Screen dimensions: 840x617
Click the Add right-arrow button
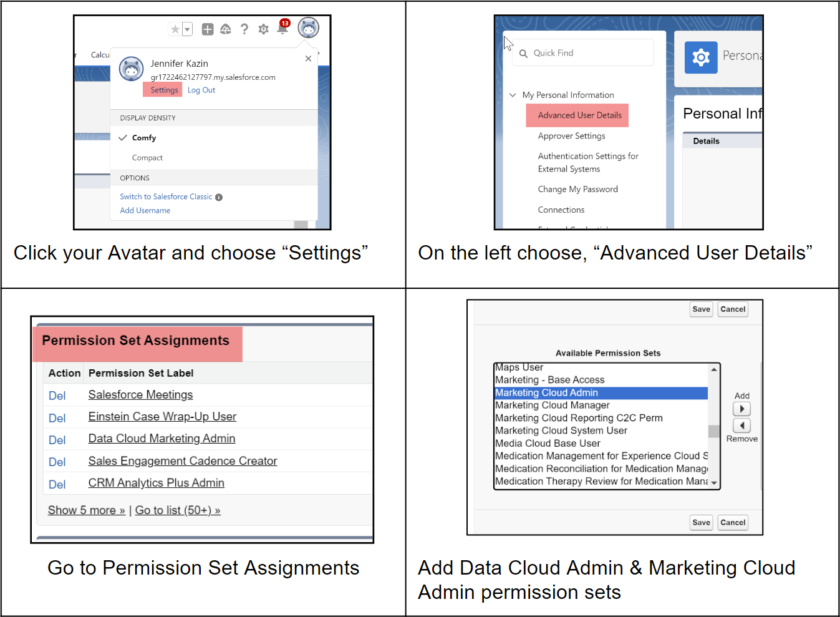pos(741,409)
